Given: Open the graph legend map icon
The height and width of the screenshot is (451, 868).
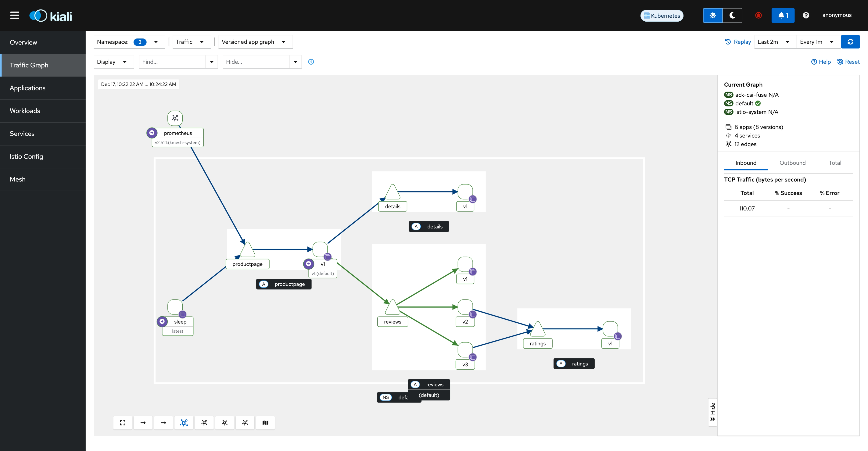Looking at the screenshot, I should [x=265, y=423].
